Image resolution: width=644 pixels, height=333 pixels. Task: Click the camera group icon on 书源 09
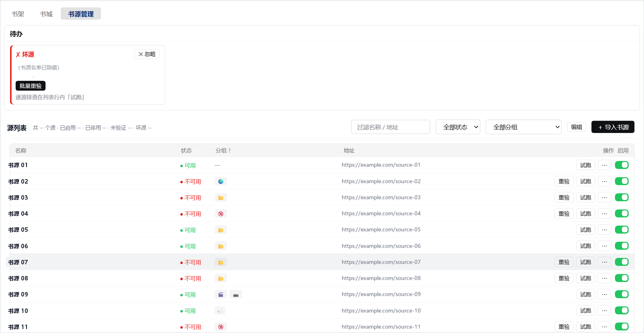click(236, 294)
